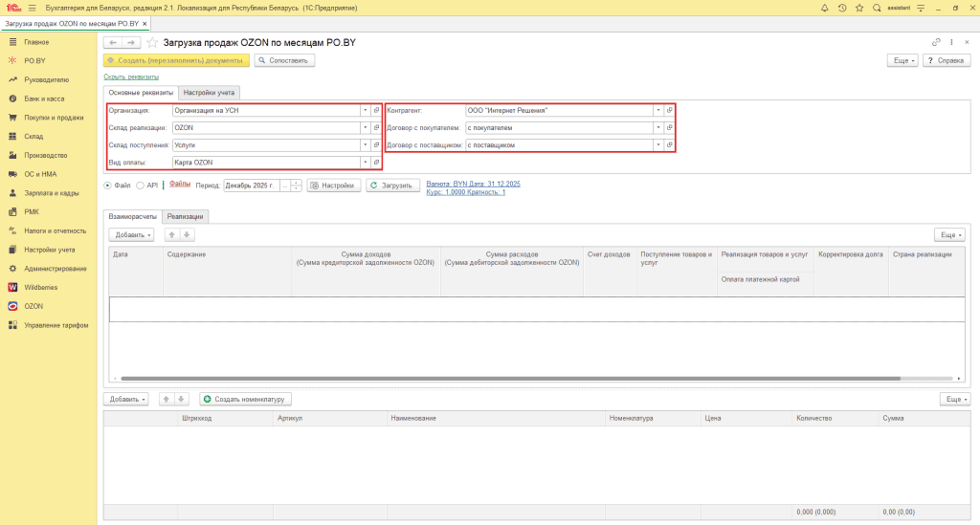Select the API radio button
This screenshot has width=980, height=525.
(x=140, y=186)
